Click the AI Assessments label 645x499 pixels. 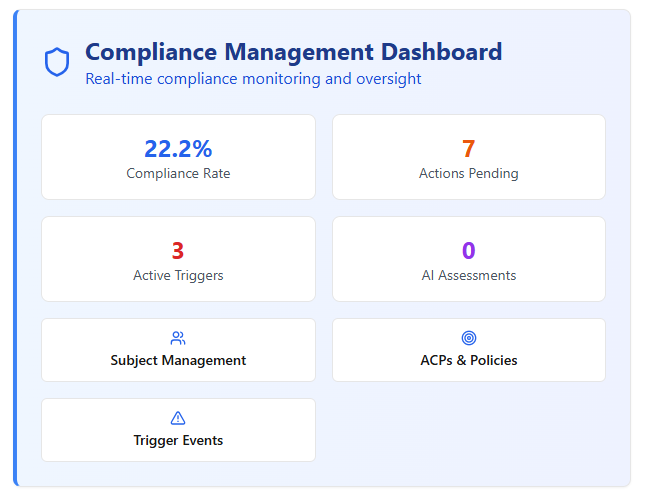click(x=469, y=275)
